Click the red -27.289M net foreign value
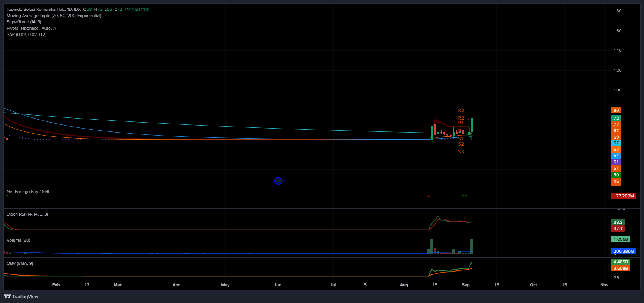The height and width of the screenshot is (303, 644). [x=623, y=196]
